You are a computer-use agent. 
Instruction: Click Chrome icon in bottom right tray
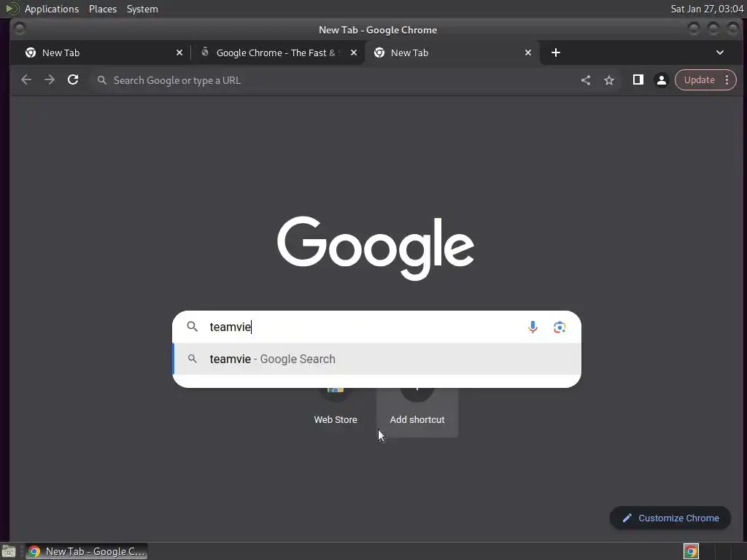(691, 551)
